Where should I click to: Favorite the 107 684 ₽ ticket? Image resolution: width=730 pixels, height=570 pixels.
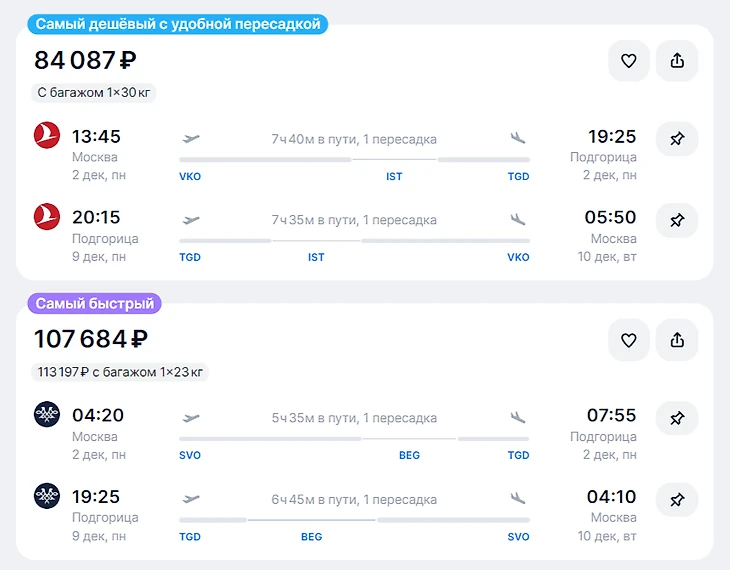629,340
